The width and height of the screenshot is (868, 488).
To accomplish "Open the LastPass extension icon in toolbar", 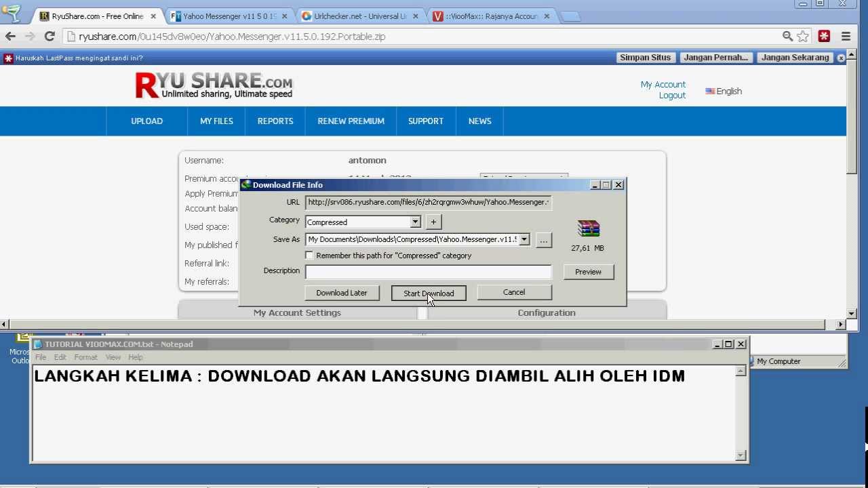I will [x=825, y=37].
